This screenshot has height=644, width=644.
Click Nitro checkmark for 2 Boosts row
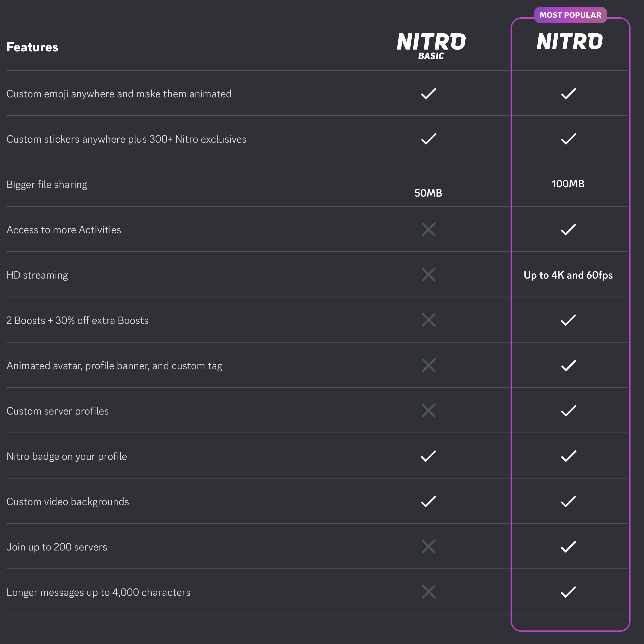click(568, 320)
